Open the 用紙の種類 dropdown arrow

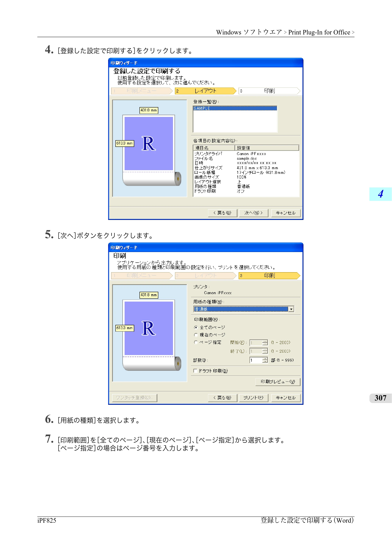tap(291, 309)
